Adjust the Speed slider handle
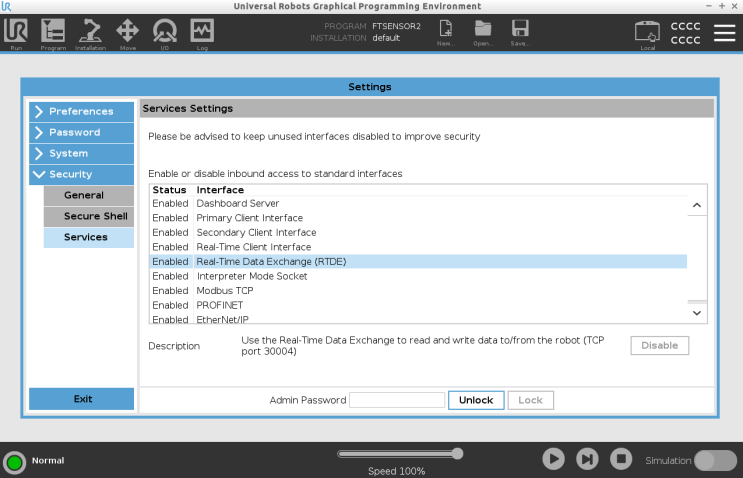This screenshot has height=478, width=743. pyautogui.click(x=457, y=454)
